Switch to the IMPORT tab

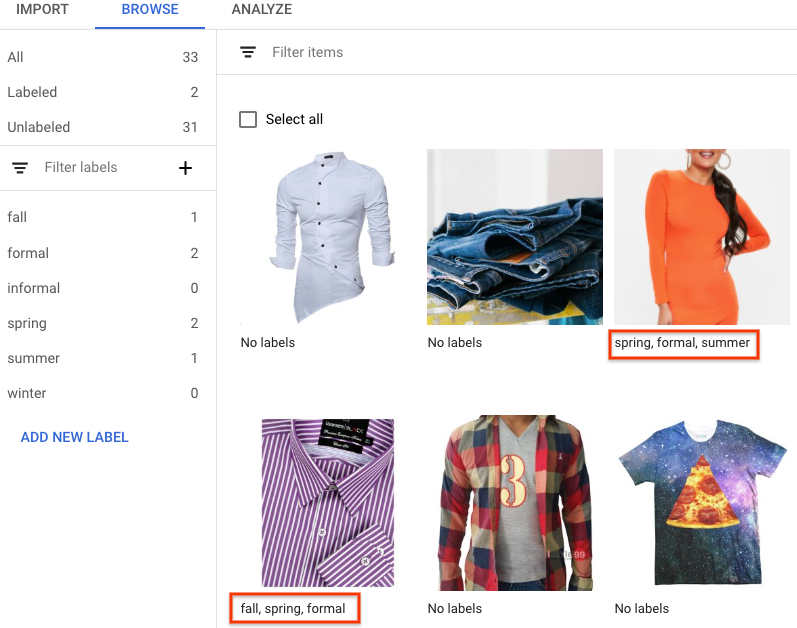pyautogui.click(x=42, y=10)
